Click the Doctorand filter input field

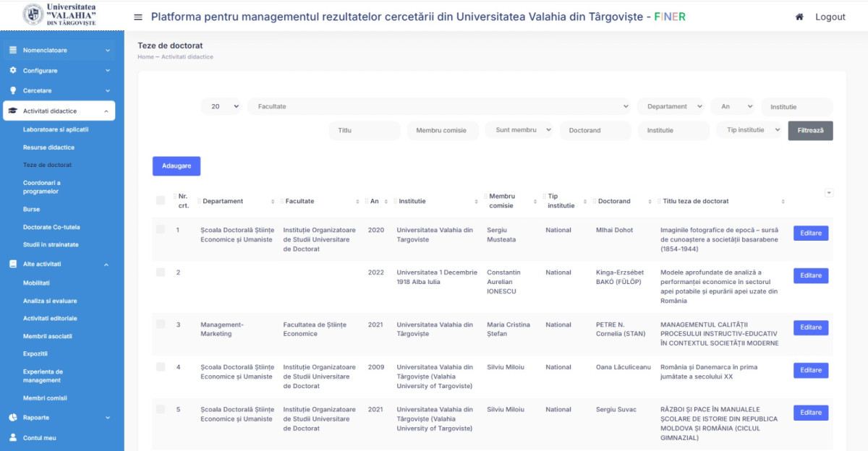point(595,130)
